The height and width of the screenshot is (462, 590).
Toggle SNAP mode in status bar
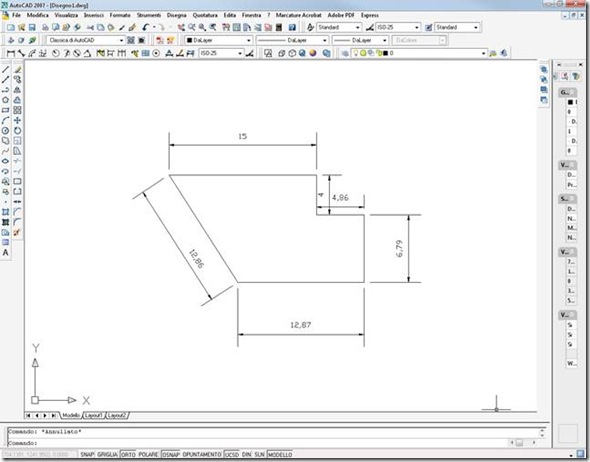87,454
